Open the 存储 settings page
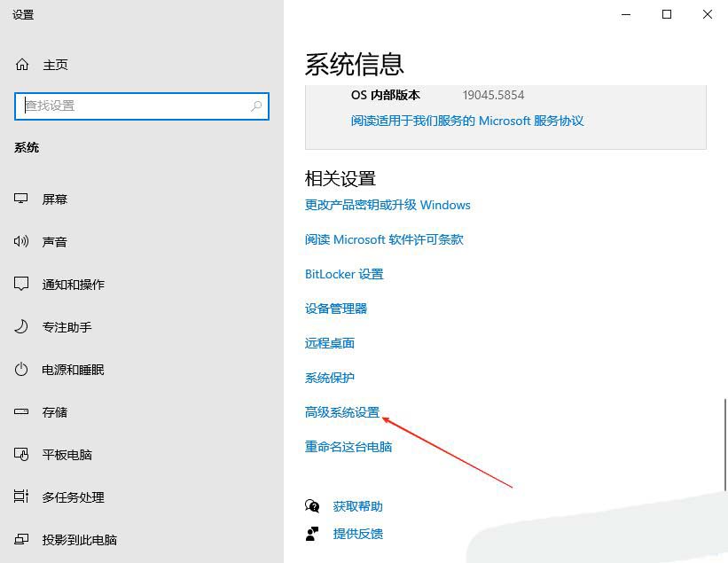 pyautogui.click(x=54, y=412)
